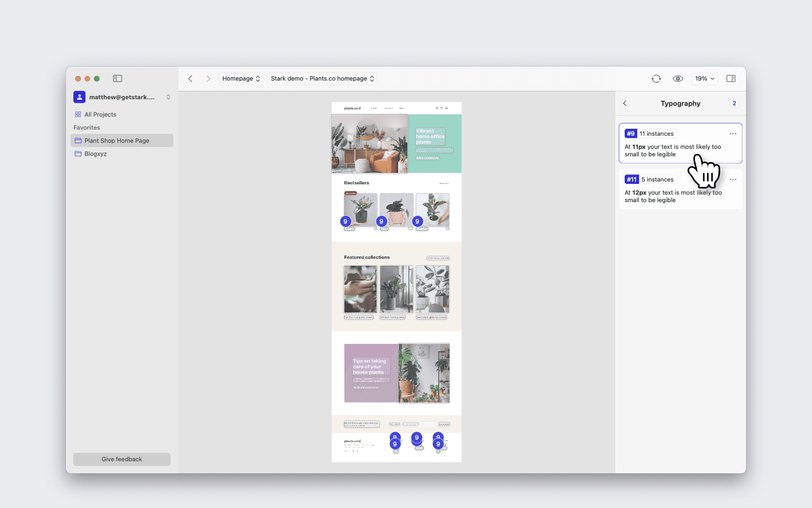Image resolution: width=812 pixels, height=508 pixels.
Task: Click the Plant Shop Home Page folder icon
Action: [78, 140]
